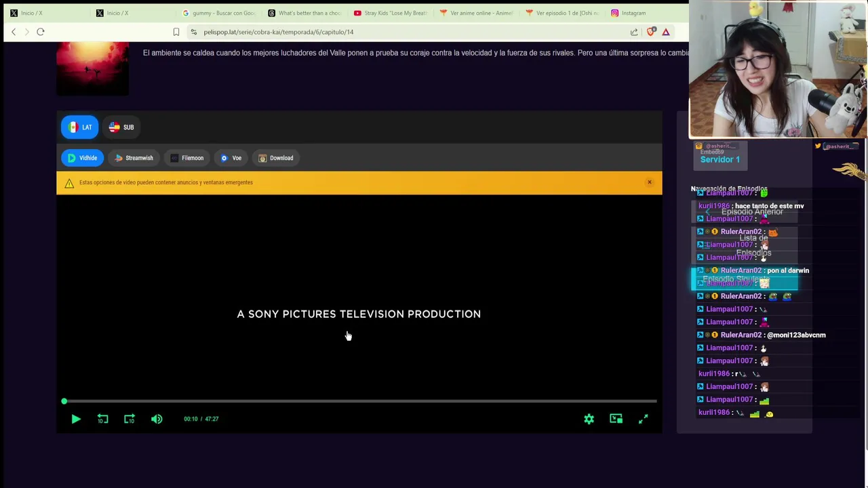Click chat message 'hace tanto de este mv'
The width and height of the screenshot is (868, 488).
pos(769,206)
